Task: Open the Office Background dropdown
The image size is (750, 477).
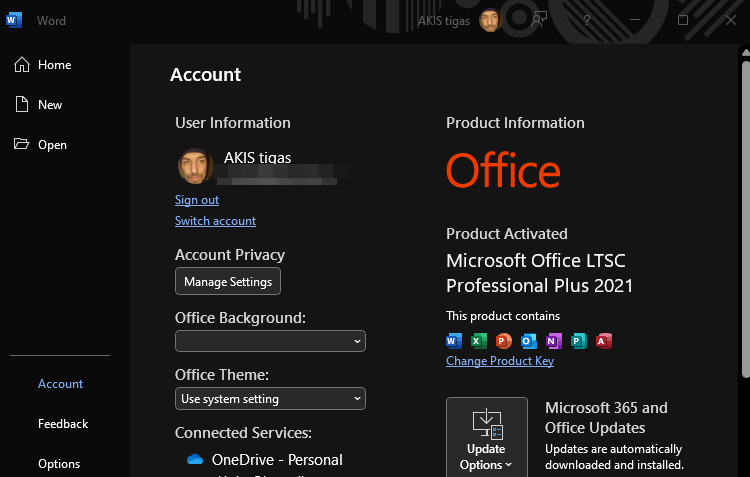Action: point(270,341)
